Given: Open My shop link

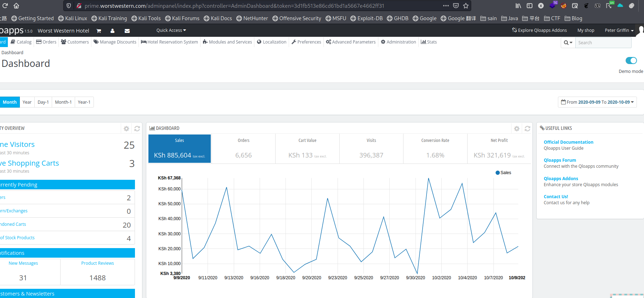Looking at the screenshot, I should [586, 30].
